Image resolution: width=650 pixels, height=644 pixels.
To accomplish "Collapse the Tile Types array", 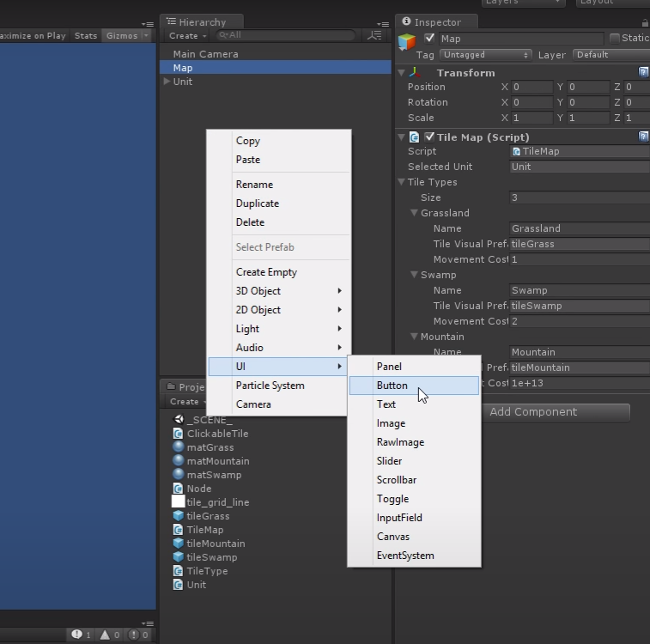I will coord(401,181).
